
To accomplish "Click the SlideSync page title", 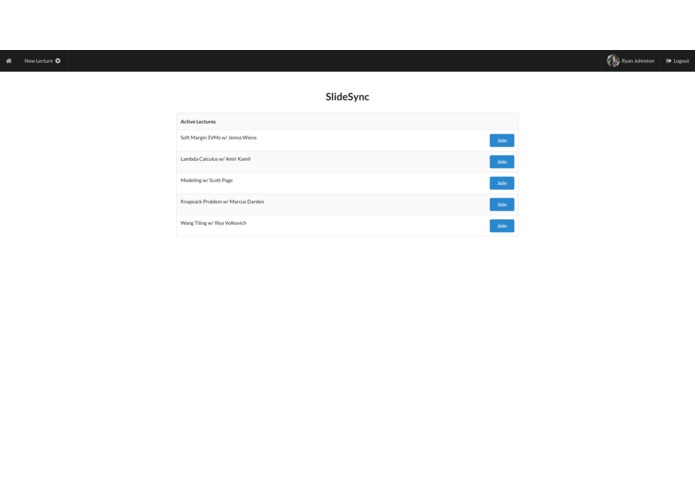I will 347,97.
